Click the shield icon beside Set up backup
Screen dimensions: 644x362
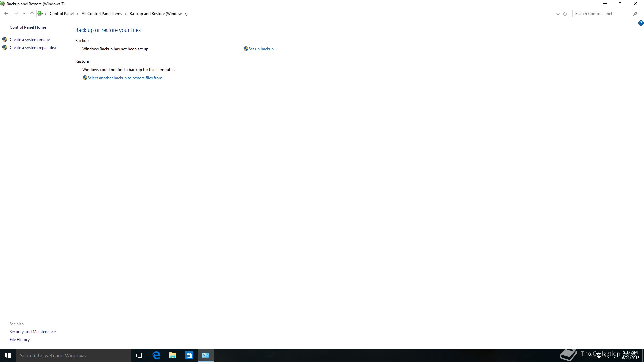(246, 49)
